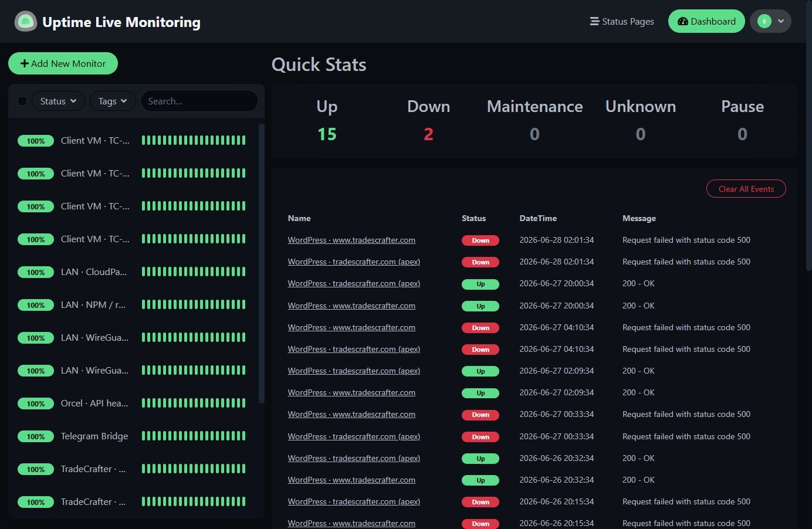Image resolution: width=812 pixels, height=529 pixels.
Task: Open the Tags filter dropdown
Action: 113,101
